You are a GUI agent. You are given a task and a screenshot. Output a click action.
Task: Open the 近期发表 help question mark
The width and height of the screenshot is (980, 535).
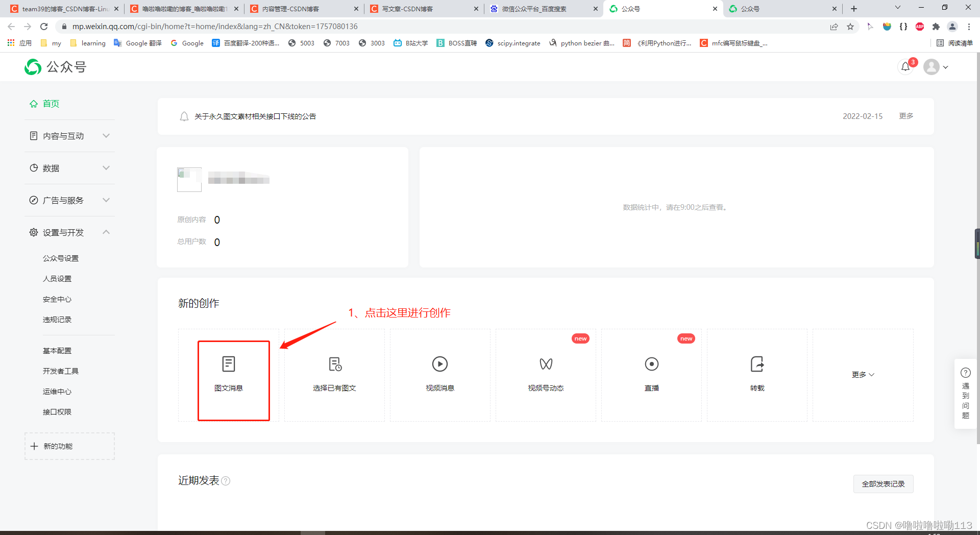tap(227, 481)
